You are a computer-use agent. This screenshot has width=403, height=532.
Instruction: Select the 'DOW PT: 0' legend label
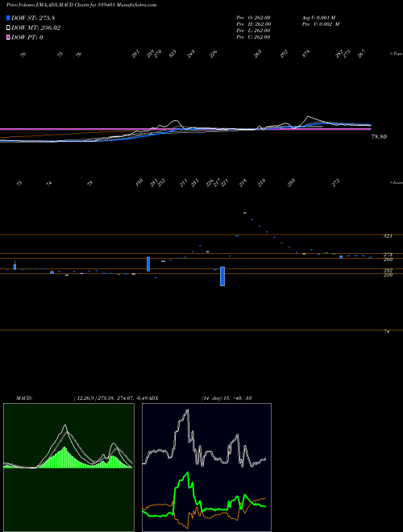click(x=27, y=37)
